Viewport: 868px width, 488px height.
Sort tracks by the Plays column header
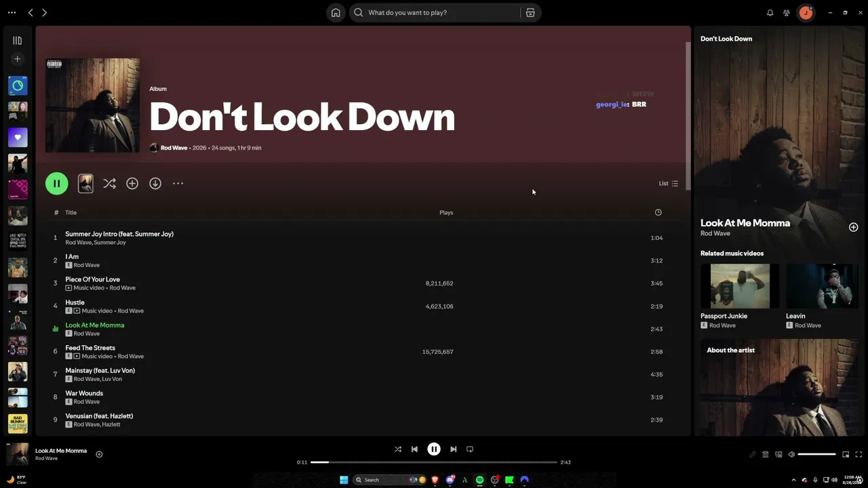coord(446,213)
